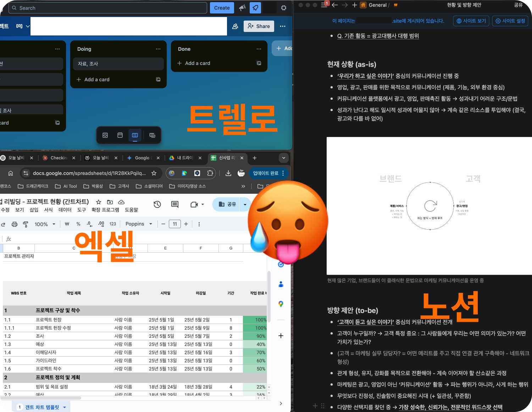Click the font size 11 field
Viewport: 532px width, 412px height.
tap(175, 224)
